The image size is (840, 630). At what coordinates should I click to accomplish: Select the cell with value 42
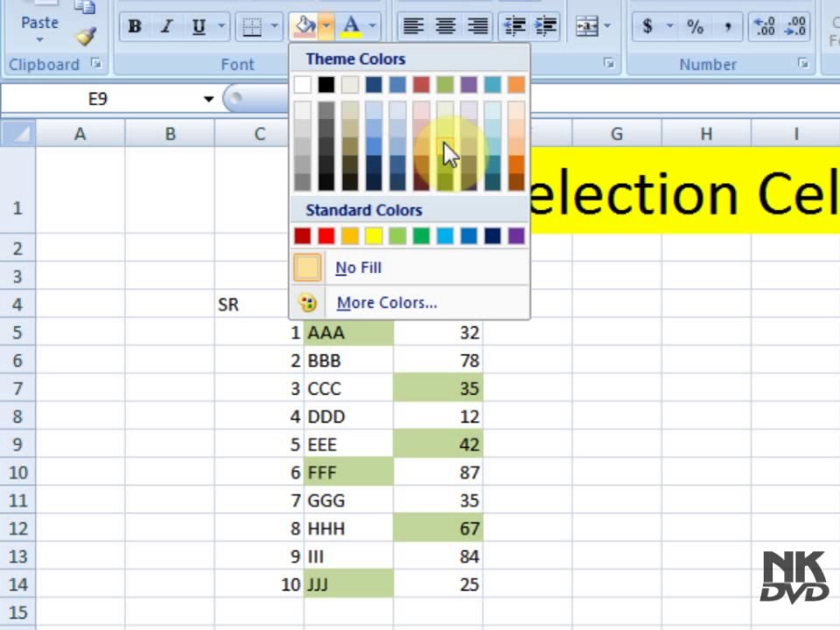pos(438,444)
